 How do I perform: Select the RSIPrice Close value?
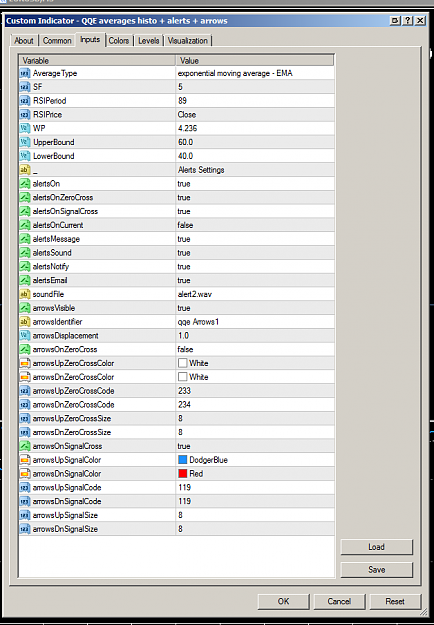[187, 115]
